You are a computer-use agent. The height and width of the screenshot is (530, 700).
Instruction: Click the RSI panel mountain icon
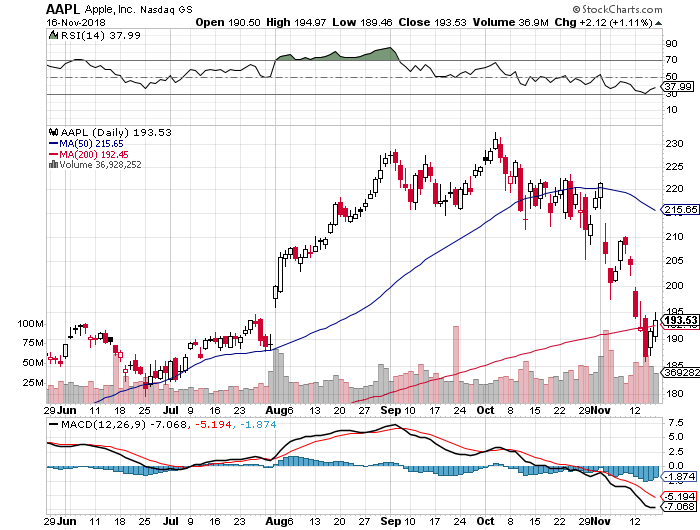click(53, 35)
